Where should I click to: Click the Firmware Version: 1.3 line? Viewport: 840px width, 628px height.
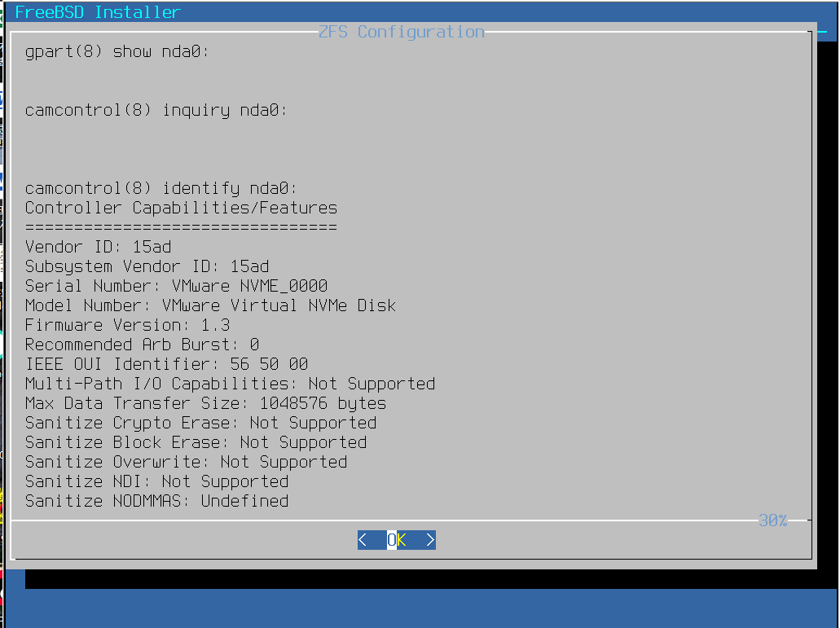click(127, 325)
